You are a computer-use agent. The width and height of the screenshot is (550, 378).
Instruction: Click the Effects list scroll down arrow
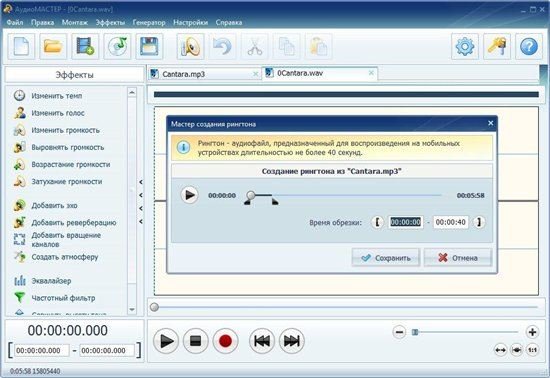coord(132,309)
